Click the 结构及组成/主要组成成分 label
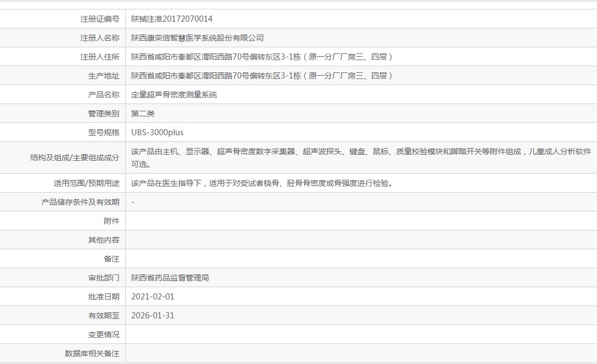Screen dimensions: 597x364 [75, 158]
